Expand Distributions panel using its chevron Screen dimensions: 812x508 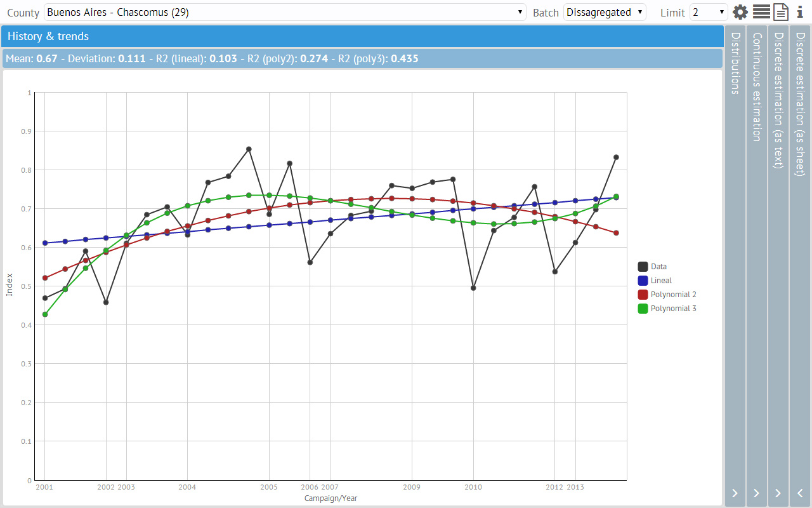click(735, 493)
